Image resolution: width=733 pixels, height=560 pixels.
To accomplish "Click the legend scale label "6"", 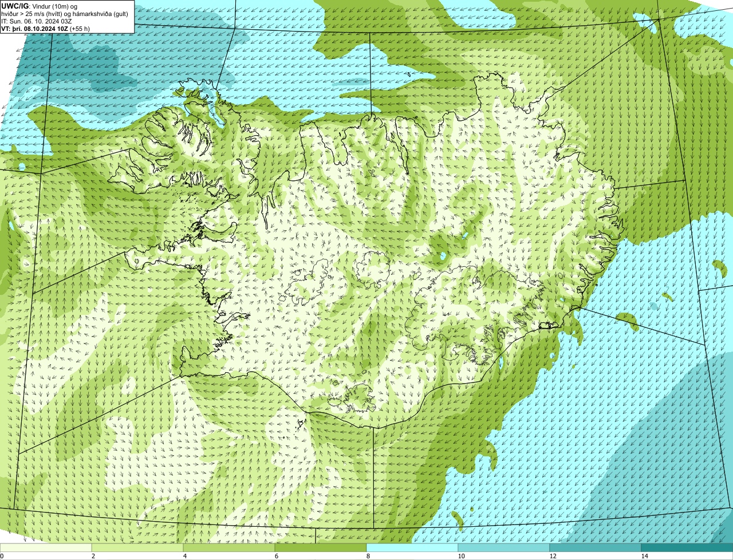I will (276, 556).
